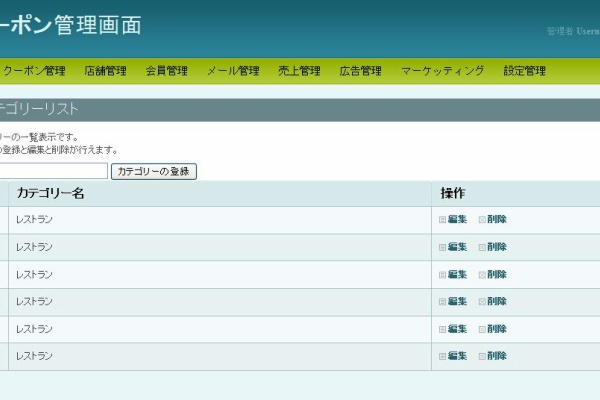Screen dimensions: 600x400
Task: Click delete icon in fourth レストラン row
Action: (482, 302)
